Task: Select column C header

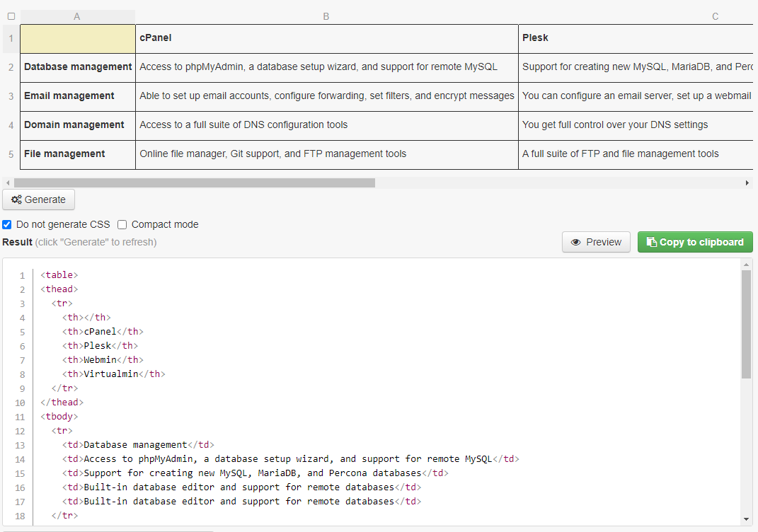Action: (715, 16)
